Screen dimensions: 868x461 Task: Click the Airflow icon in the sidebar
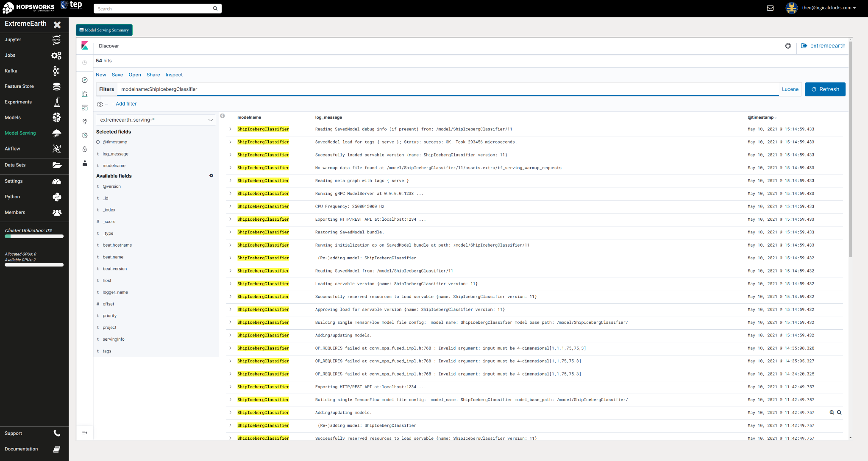(x=57, y=148)
